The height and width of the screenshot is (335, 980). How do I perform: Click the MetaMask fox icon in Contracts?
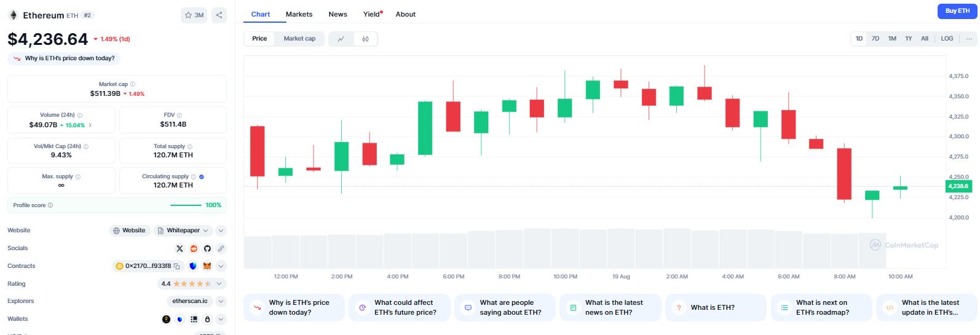(x=207, y=266)
